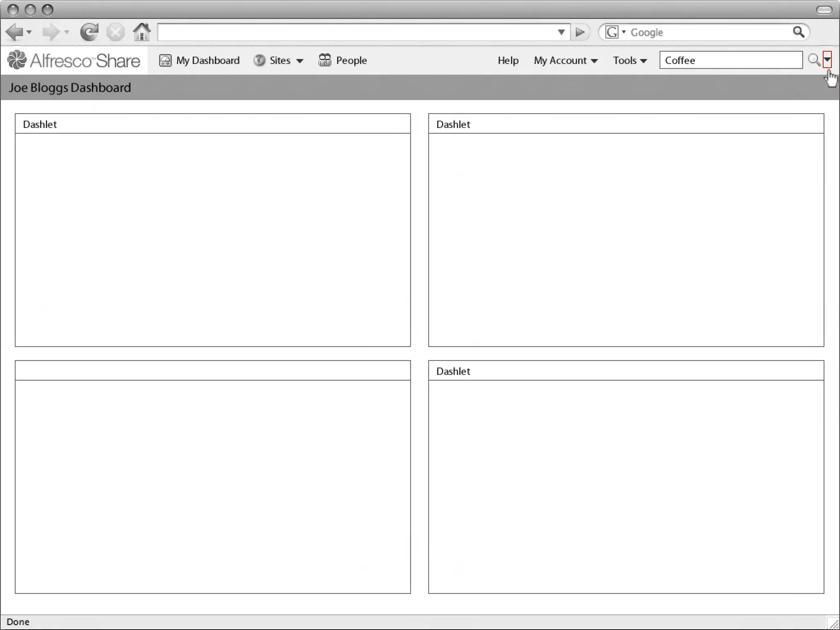Screen dimensions: 840x630
Task: Click the Google search magnifier icon
Action: pos(798,32)
